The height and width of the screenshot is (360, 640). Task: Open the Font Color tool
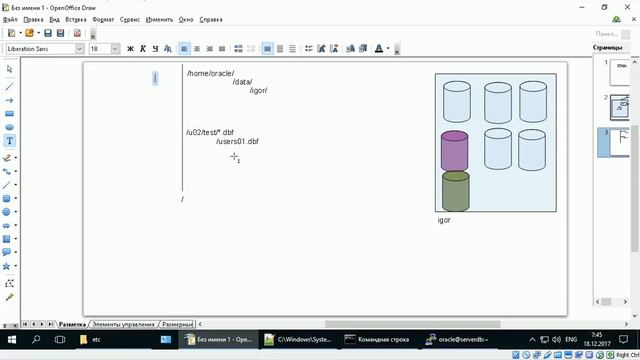pyautogui.click(x=379, y=49)
